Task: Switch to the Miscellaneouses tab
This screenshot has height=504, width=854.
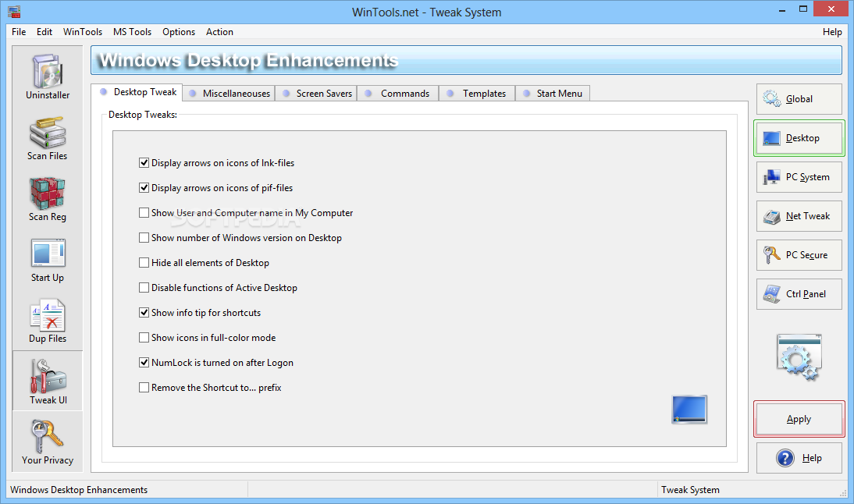Action: tap(229, 94)
